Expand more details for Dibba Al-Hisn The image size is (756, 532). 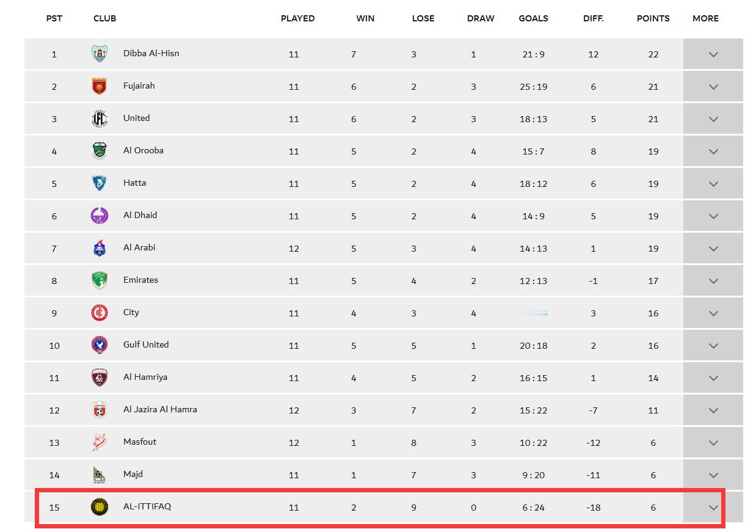pyautogui.click(x=713, y=54)
